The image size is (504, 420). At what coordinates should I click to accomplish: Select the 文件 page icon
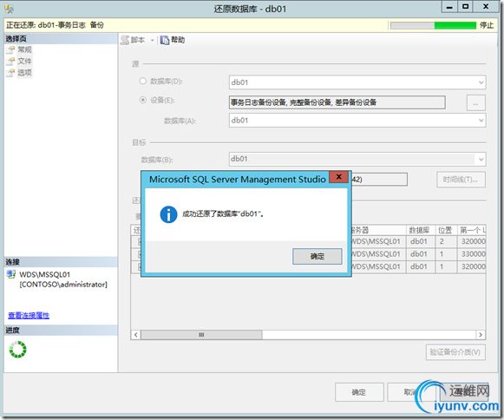[10, 61]
